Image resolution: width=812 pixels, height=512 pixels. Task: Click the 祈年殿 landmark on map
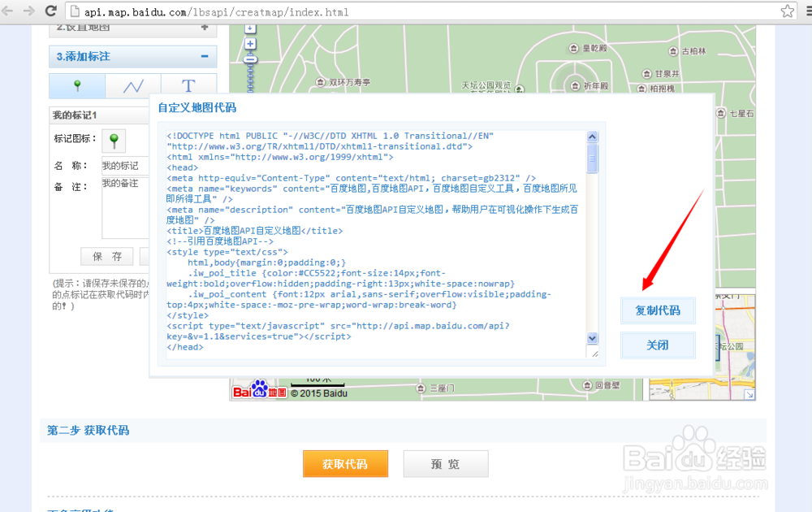click(590, 85)
